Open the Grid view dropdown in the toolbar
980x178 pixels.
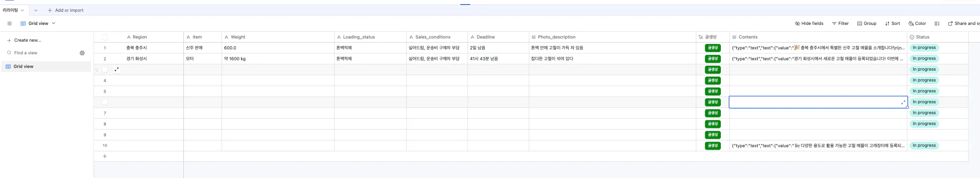click(38, 24)
